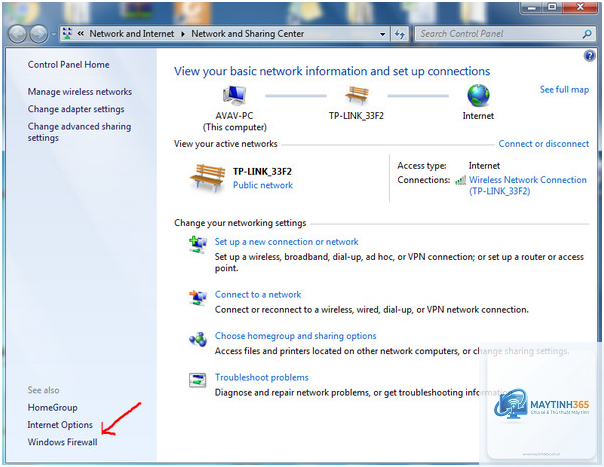Image resolution: width=604 pixels, height=467 pixels.
Task: Click the 'Access type:' label
Action: pyautogui.click(x=422, y=166)
